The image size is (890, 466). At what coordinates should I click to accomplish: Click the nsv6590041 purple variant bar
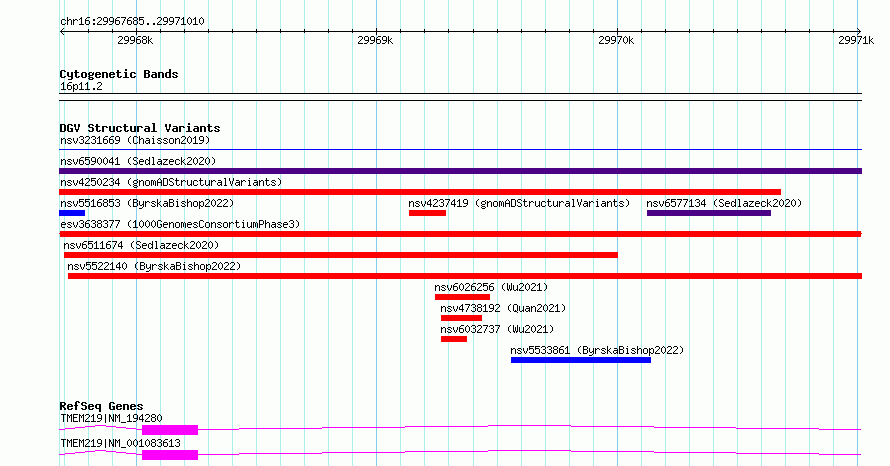pos(460,171)
